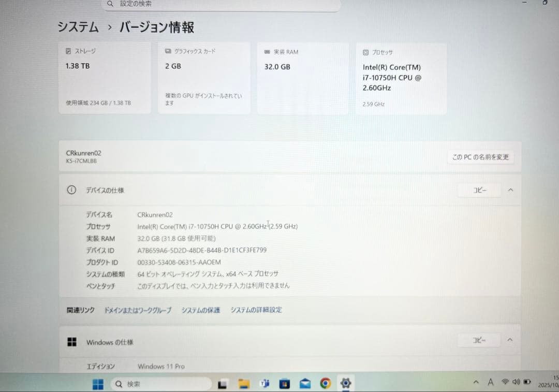This screenshot has width=559, height=392.
Task: Open the Windows Start menu
Action: click(x=98, y=383)
